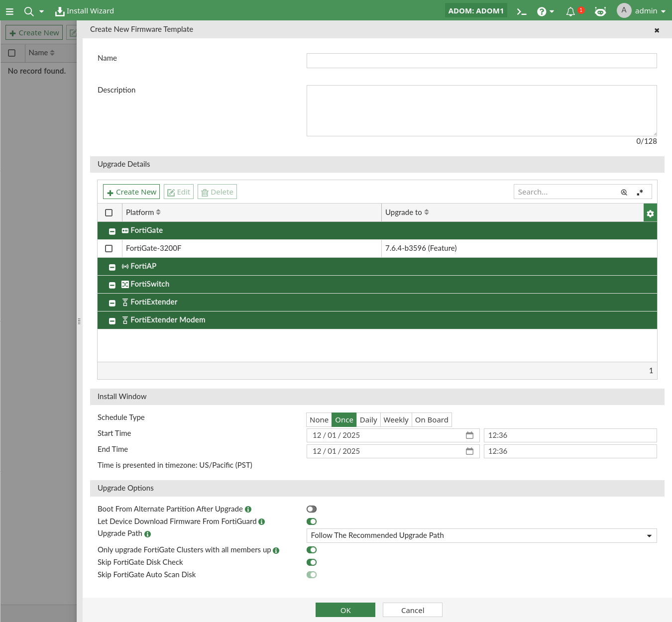This screenshot has height=622, width=672.
Task: Open table column settings gear
Action: 650,213
